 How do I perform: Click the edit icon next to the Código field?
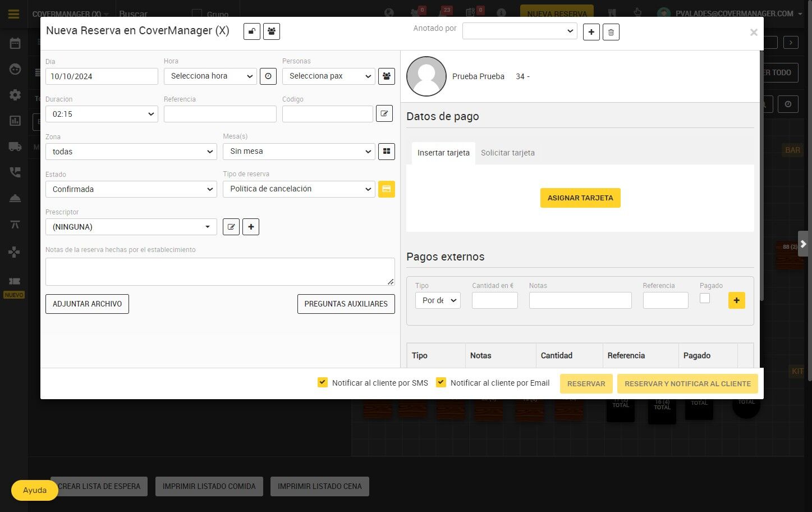[x=384, y=114]
